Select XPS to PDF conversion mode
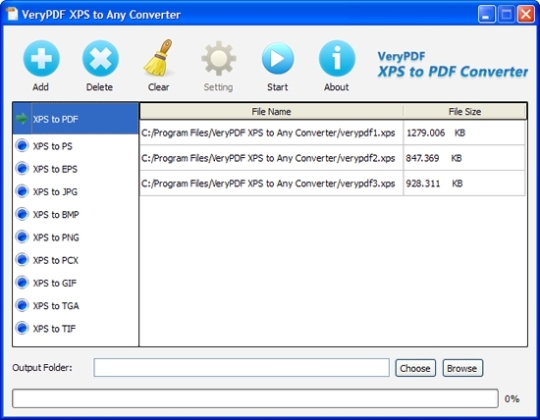Viewport: 540px width, 420px height. click(x=75, y=119)
